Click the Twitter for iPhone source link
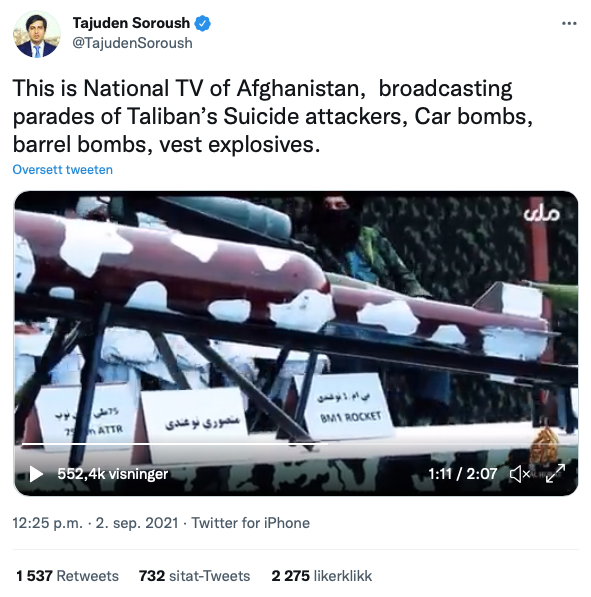 251,523
